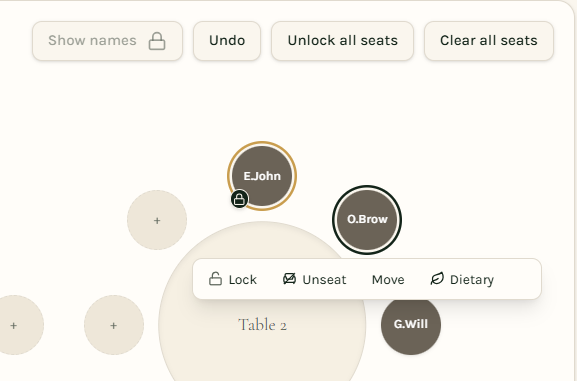This screenshot has width=577, height=381.
Task: Click the padlock icon in Show names
Action: tap(157, 41)
